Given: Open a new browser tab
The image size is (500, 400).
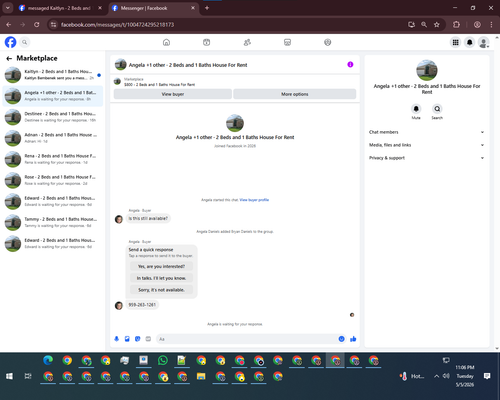Looking at the screenshot, I should pos(207,8).
